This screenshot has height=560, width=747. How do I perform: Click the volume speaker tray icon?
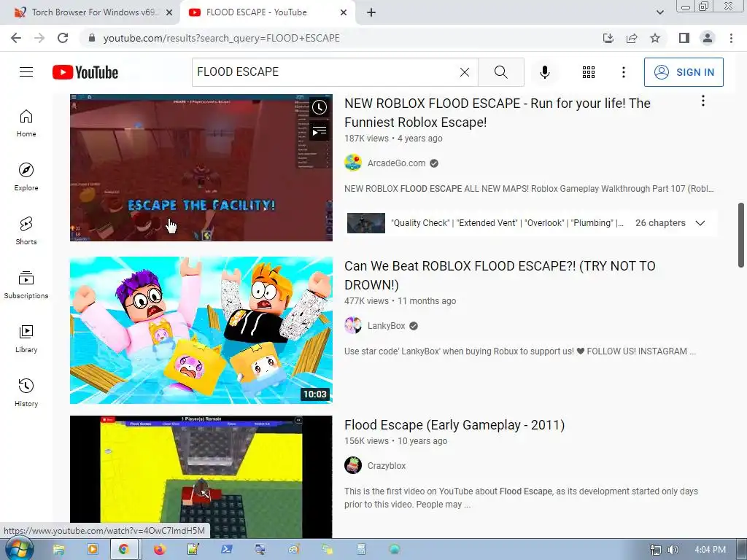click(x=673, y=550)
